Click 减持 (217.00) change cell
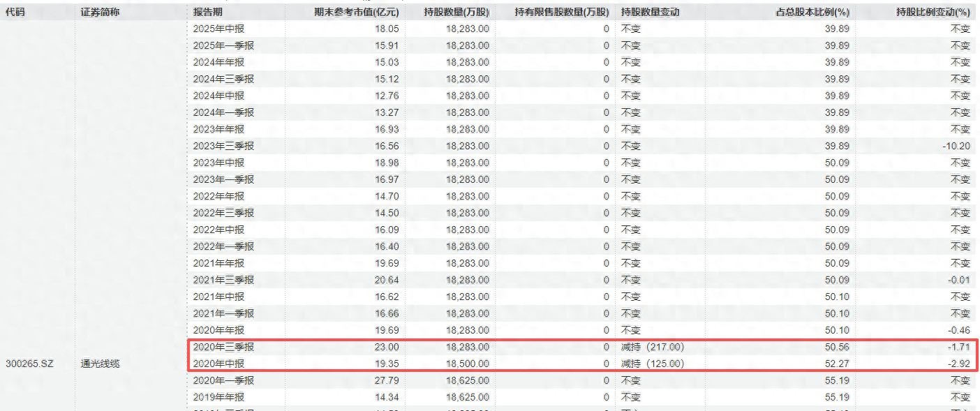 point(653,347)
